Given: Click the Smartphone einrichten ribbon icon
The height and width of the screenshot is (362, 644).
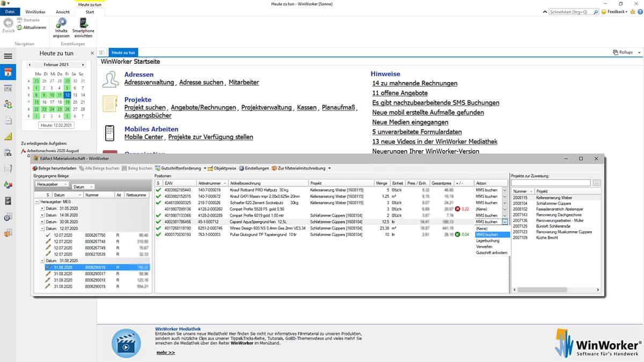Looking at the screenshot, I should coord(83,23).
